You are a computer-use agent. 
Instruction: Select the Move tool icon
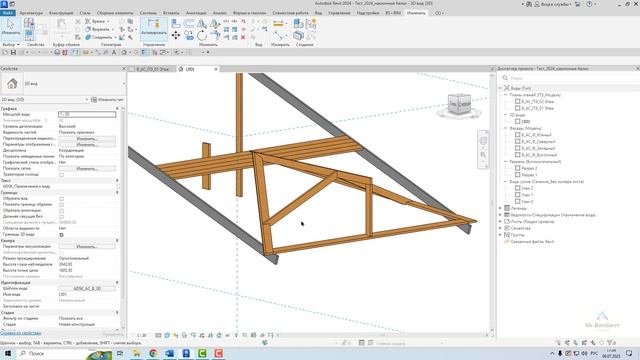click(176, 36)
